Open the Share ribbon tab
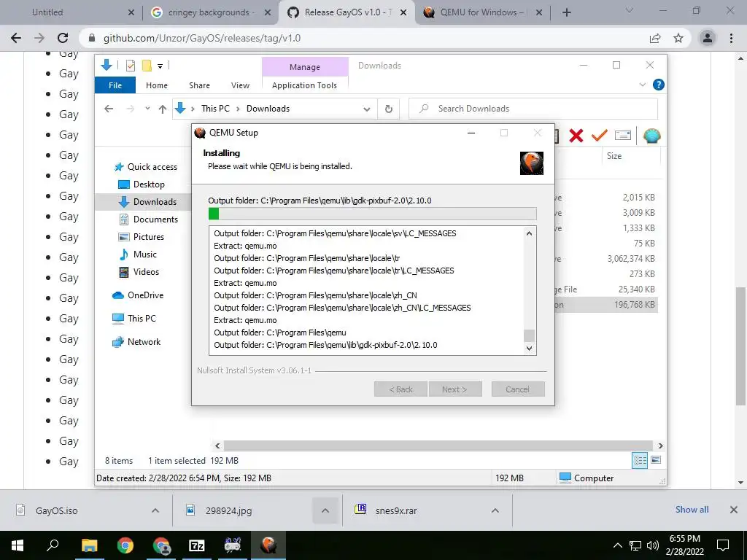 (199, 85)
